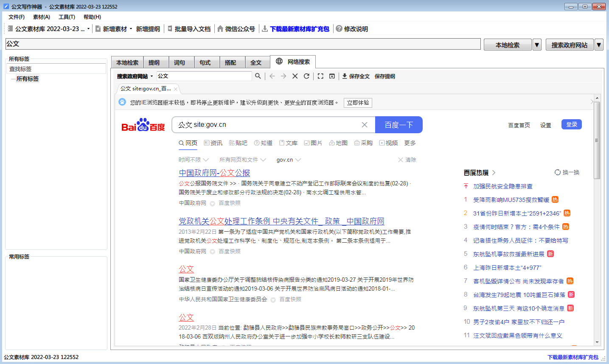Expand the 搜索政府网站 button dropdown arrow
The width and height of the screenshot is (609, 364).
point(599,45)
